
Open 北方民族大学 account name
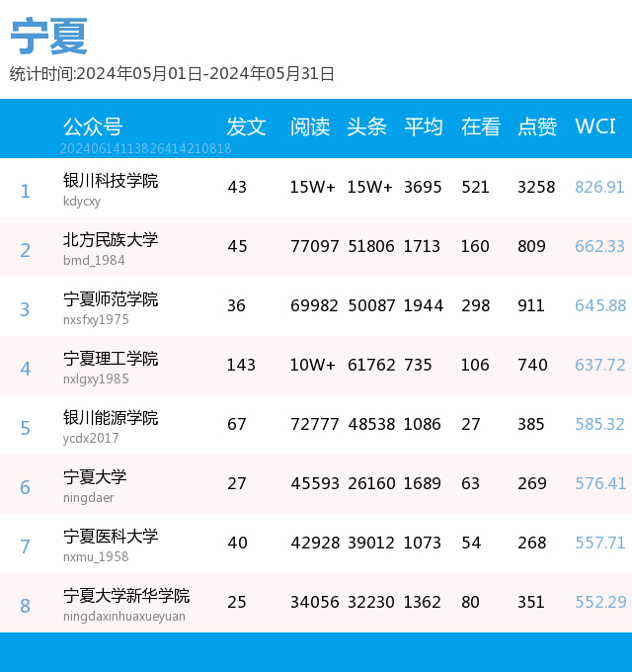[x=111, y=239]
